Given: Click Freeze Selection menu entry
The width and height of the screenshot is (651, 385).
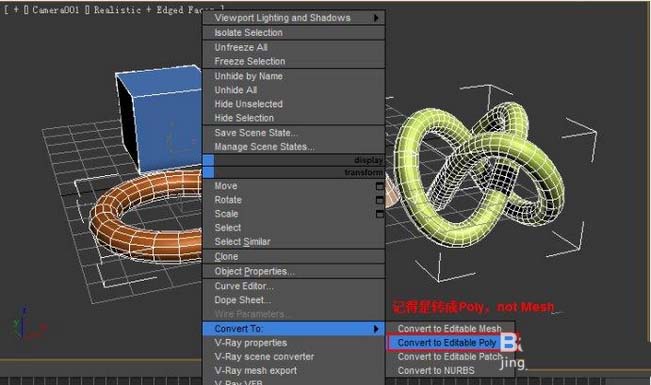Looking at the screenshot, I should (294, 61).
